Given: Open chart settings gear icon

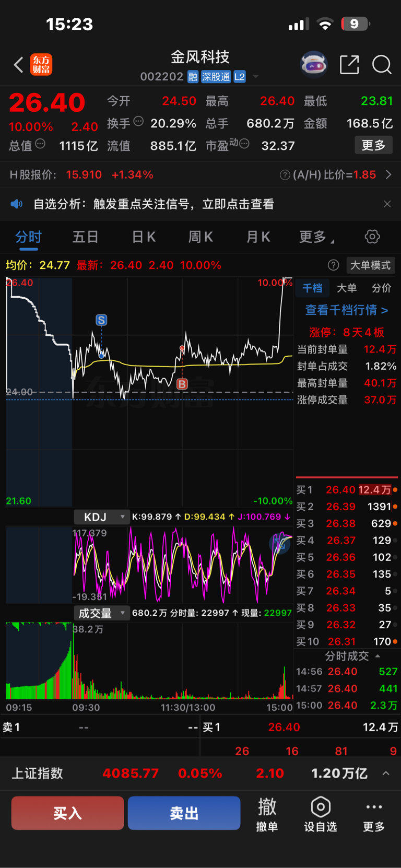Looking at the screenshot, I should (372, 237).
